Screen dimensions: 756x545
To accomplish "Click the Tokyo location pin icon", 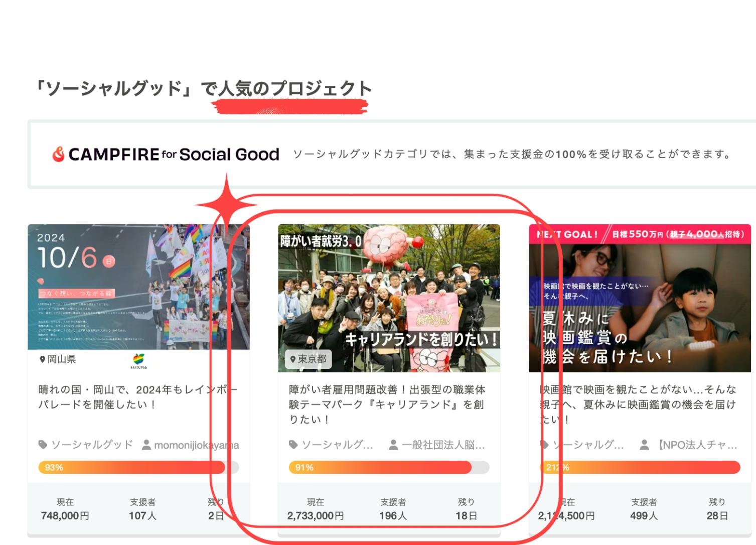I will pos(293,360).
